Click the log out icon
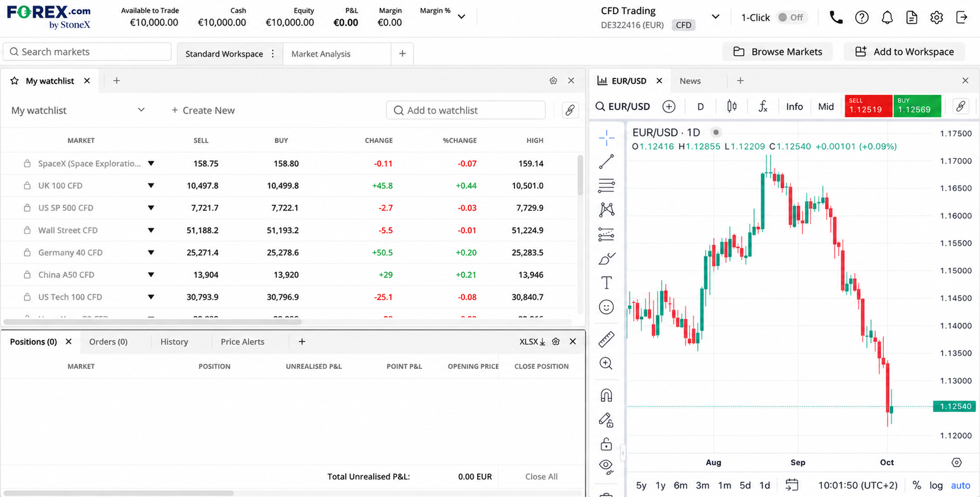The image size is (980, 497). (x=962, y=18)
